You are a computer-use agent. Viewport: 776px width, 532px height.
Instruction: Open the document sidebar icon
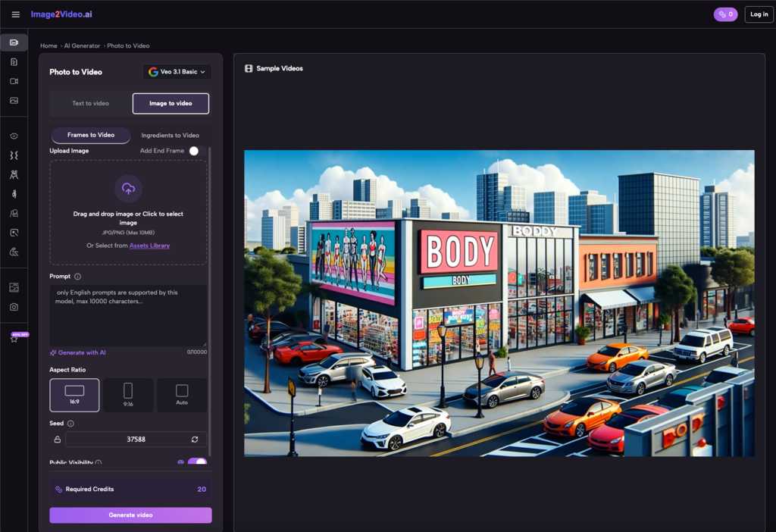tap(14, 62)
